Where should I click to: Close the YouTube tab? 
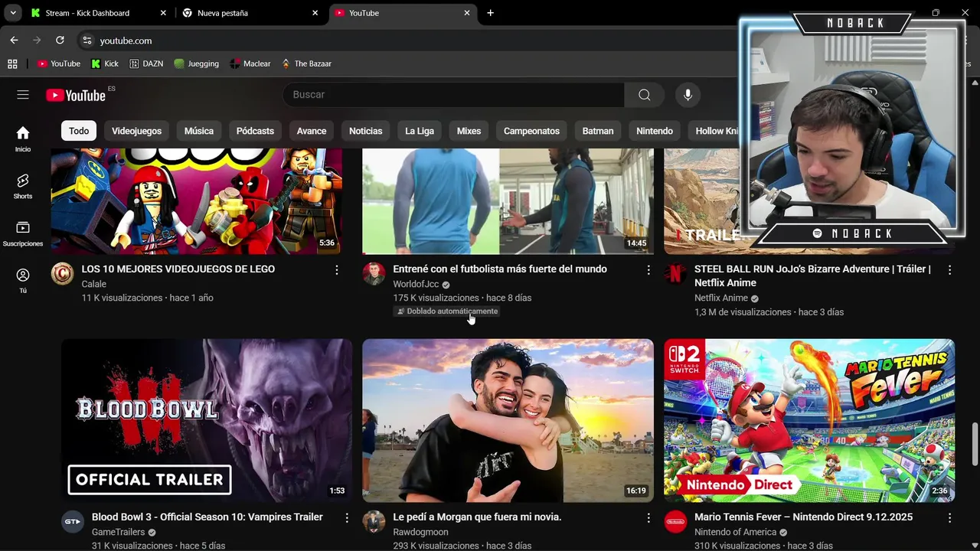click(x=467, y=13)
